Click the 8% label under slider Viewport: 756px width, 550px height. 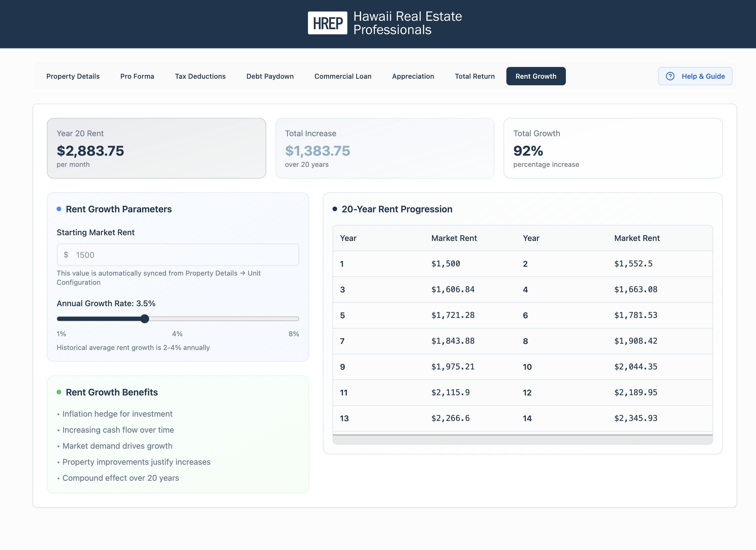pos(294,334)
